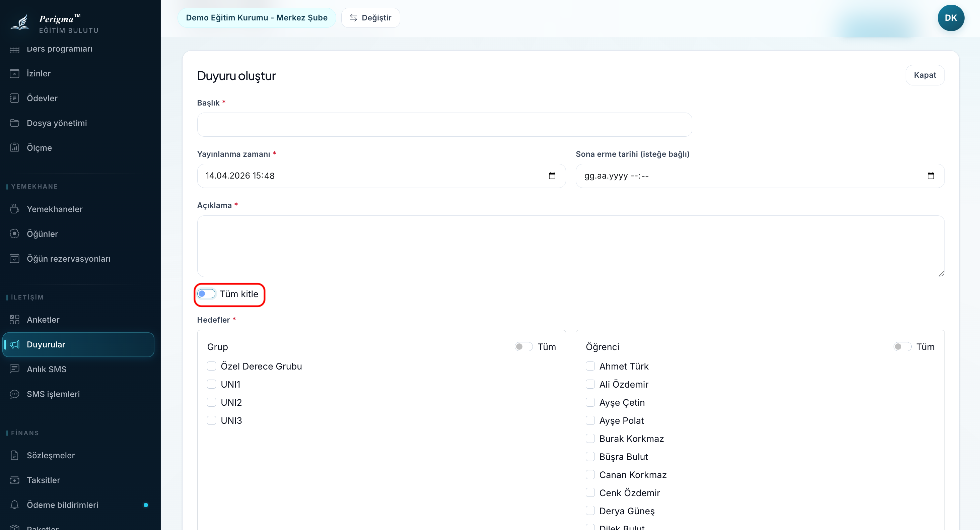Click the Kapat button

(x=924, y=75)
